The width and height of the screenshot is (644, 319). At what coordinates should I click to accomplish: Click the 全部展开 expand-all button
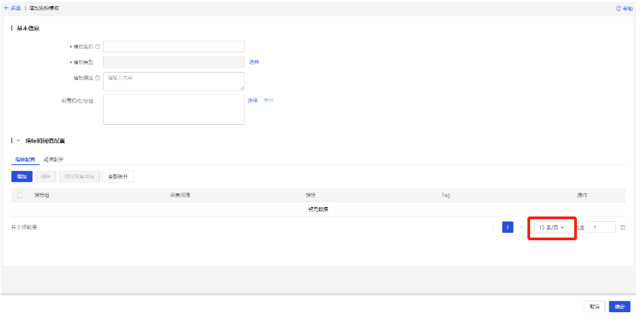(x=118, y=176)
